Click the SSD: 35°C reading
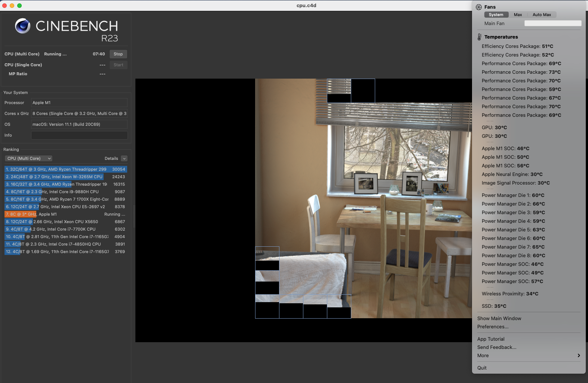 point(494,306)
